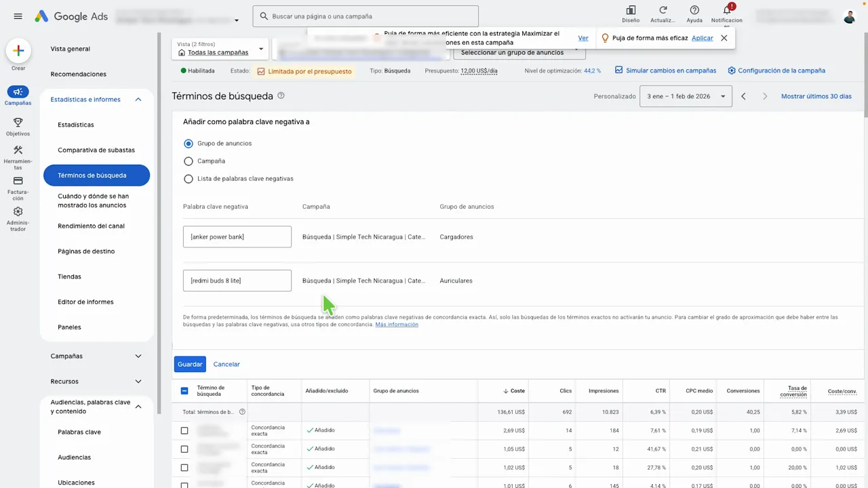Open Todas las campañas view dropdown
Image resolution: width=868 pixels, height=488 pixels.
click(x=220, y=49)
